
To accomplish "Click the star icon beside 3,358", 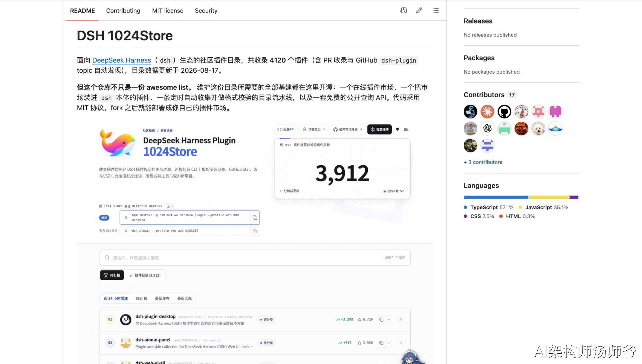I will [360, 343].
